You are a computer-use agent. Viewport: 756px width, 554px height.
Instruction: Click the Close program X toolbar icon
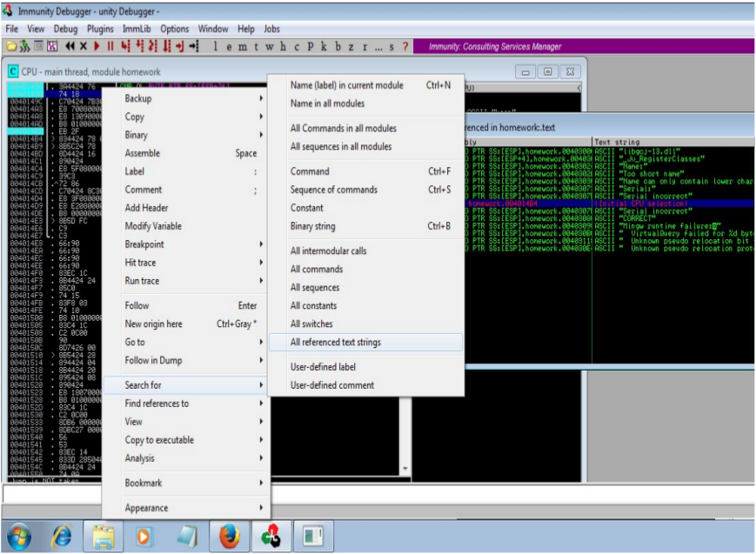pos(83,46)
